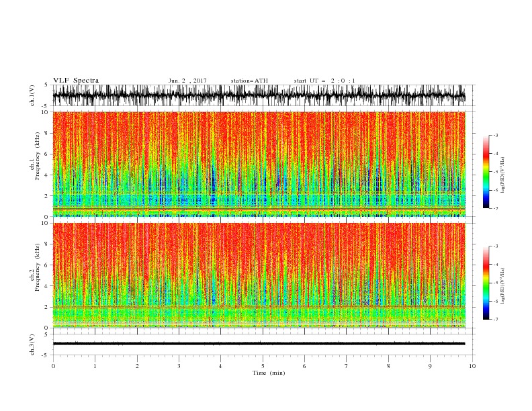Image resolution: width=532 pixels, height=411 pixels.
Task: Click the "Time (min)" axis label
Action: 269,373
